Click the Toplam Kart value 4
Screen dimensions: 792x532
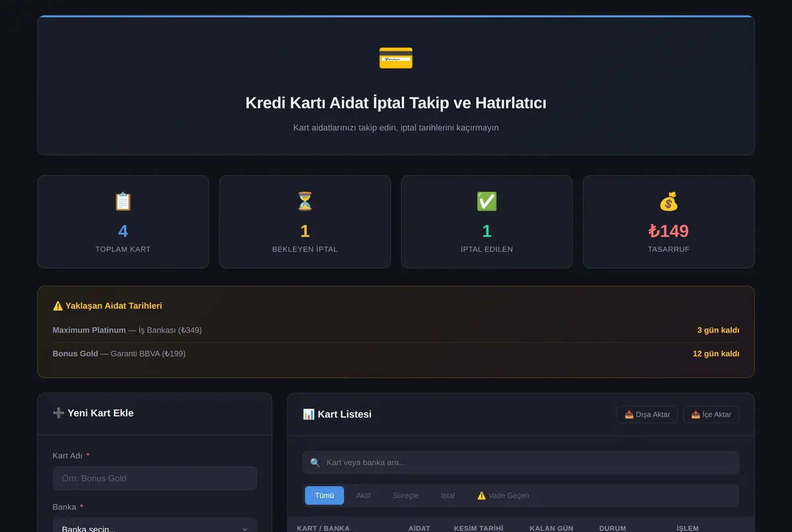pos(123,231)
